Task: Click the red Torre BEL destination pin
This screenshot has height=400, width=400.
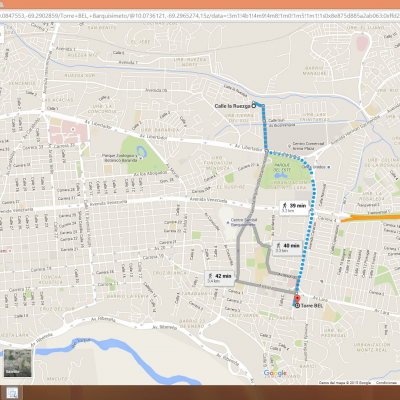Action: 297,299
